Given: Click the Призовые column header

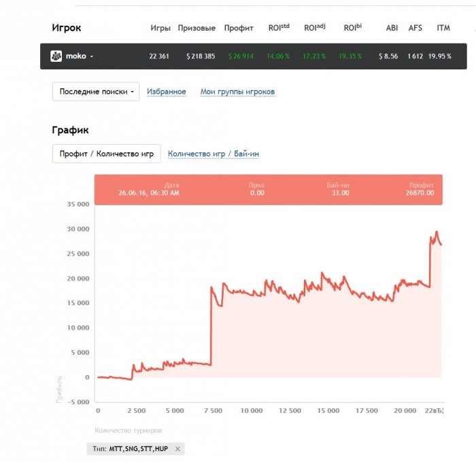Looking at the screenshot, I should coord(197,28).
